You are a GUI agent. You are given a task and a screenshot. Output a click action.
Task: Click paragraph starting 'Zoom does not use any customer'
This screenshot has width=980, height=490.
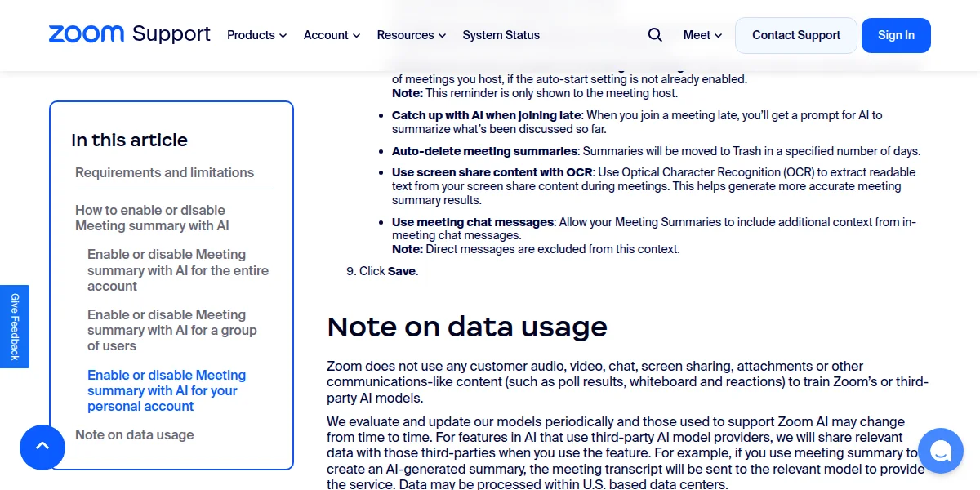coord(627,382)
